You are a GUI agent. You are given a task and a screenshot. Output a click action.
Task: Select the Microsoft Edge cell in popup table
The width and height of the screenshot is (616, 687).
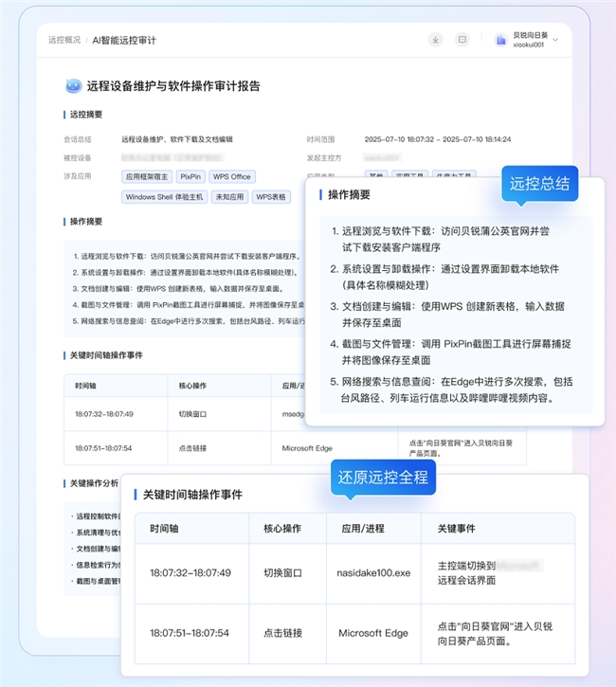click(x=372, y=633)
